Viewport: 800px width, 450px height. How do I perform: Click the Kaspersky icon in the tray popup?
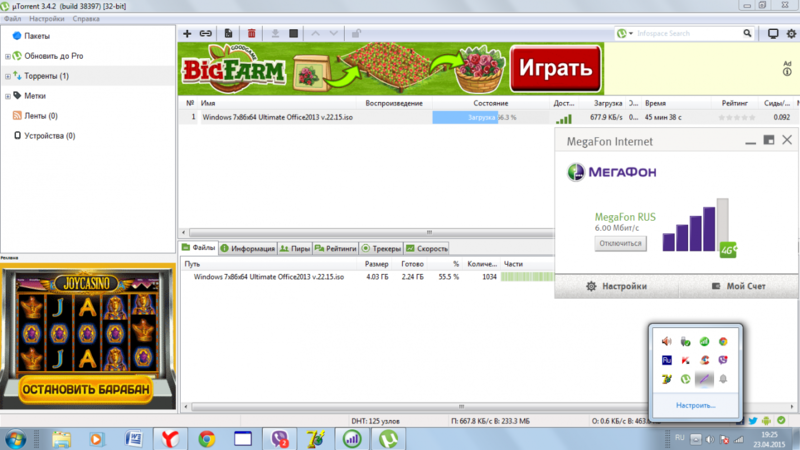coord(685,360)
